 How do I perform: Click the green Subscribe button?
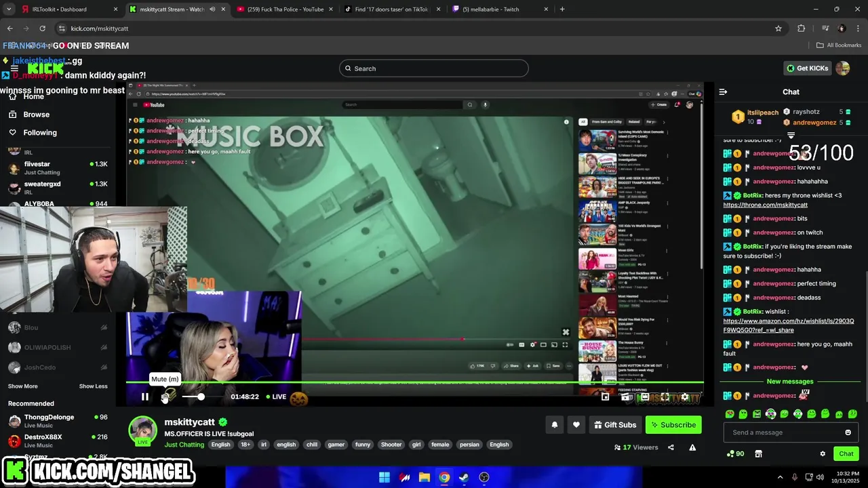(x=673, y=425)
